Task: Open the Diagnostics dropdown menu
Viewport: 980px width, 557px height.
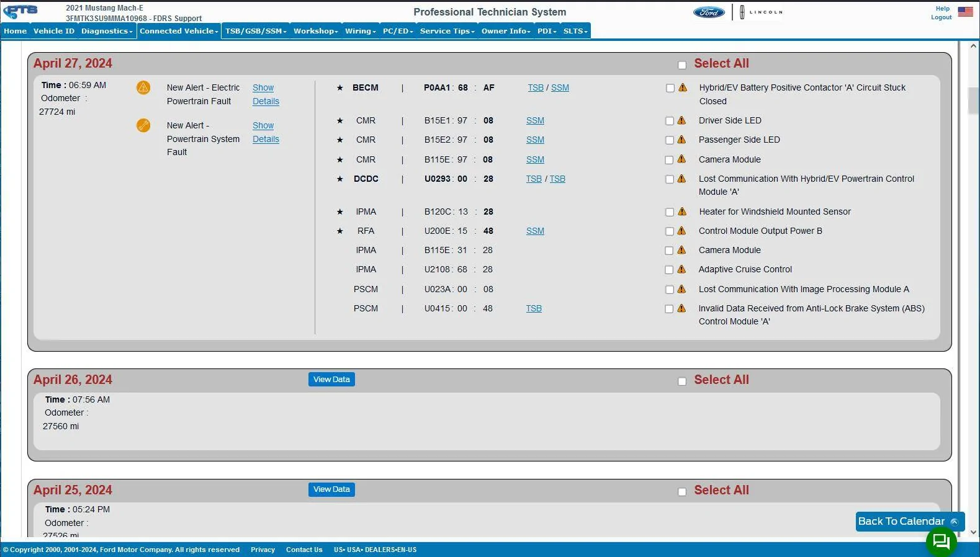Action: pos(107,31)
